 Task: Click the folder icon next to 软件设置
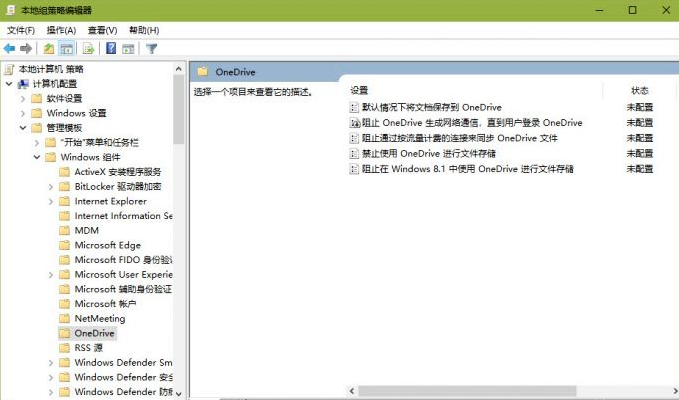point(37,98)
